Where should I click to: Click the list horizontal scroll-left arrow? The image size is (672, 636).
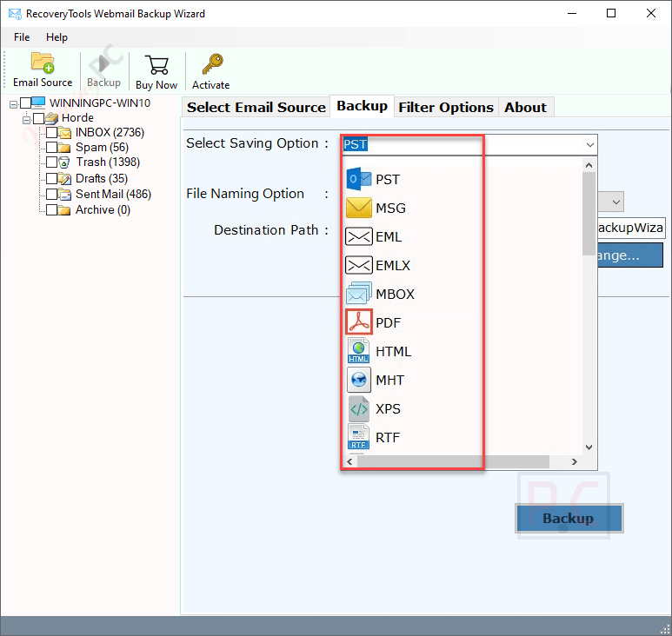[349, 461]
